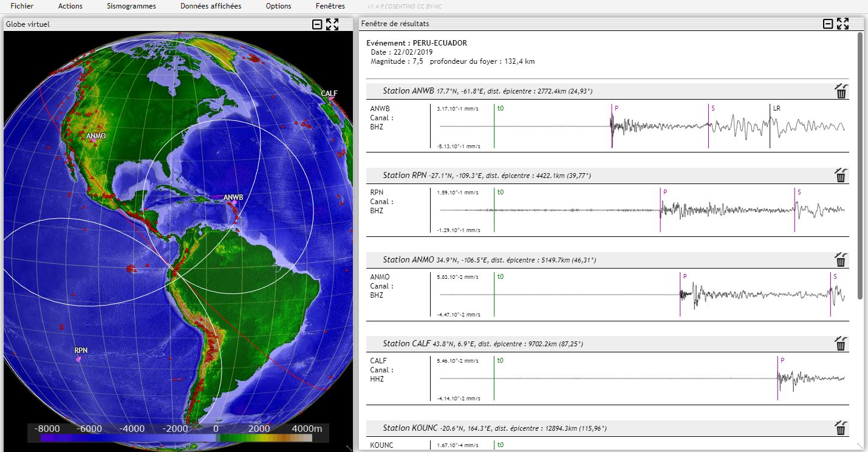Click the results window vertical scrollbar
The height and width of the screenshot is (452, 868).
tap(859, 165)
